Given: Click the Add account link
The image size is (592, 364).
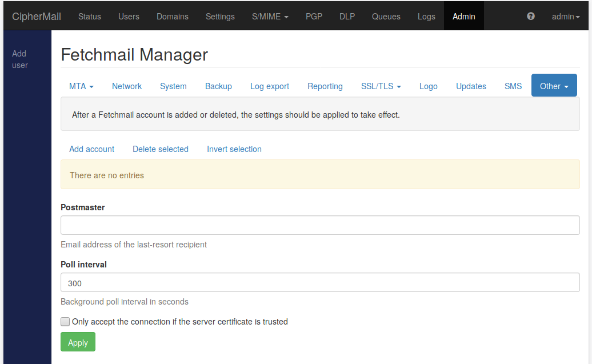Looking at the screenshot, I should [x=92, y=149].
